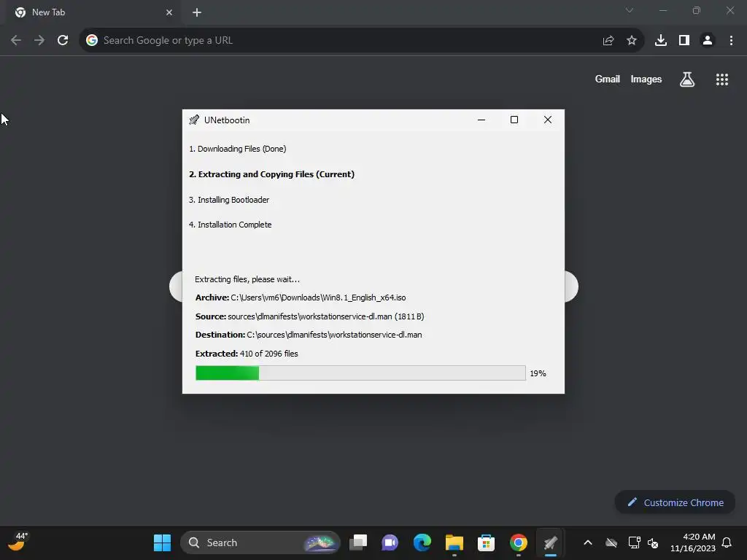Switch to Chrome taskbar icon
The width and height of the screenshot is (747, 560).
(519, 542)
